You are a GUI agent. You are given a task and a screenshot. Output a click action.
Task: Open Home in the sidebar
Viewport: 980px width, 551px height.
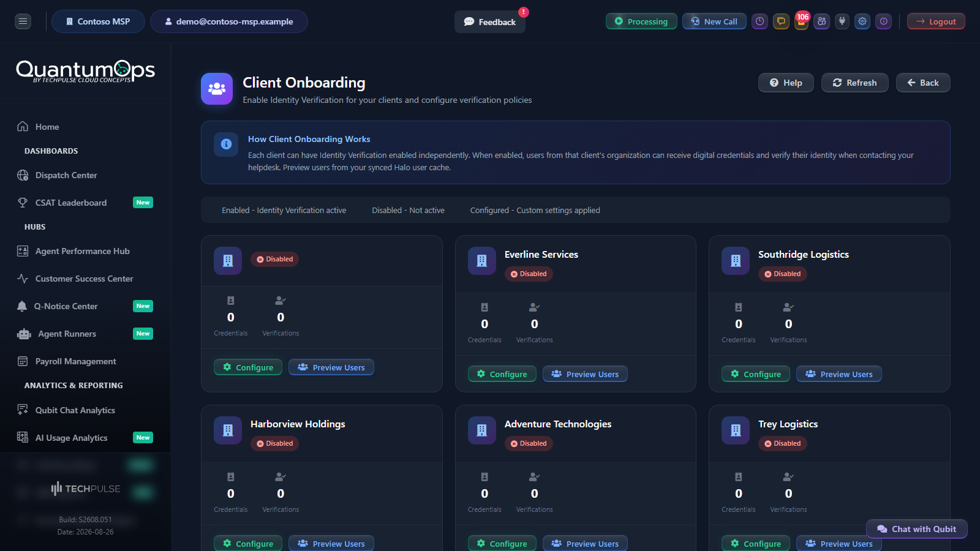(85, 127)
